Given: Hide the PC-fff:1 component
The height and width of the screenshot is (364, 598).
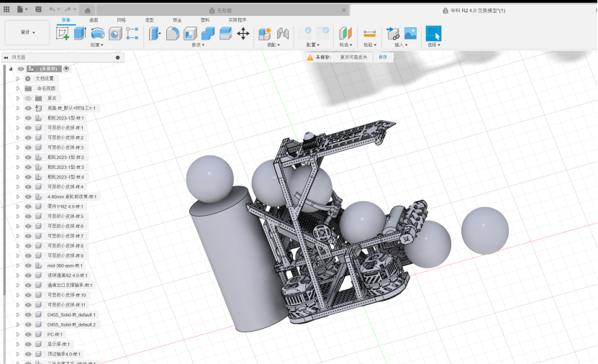Looking at the screenshot, I should pos(28,335).
